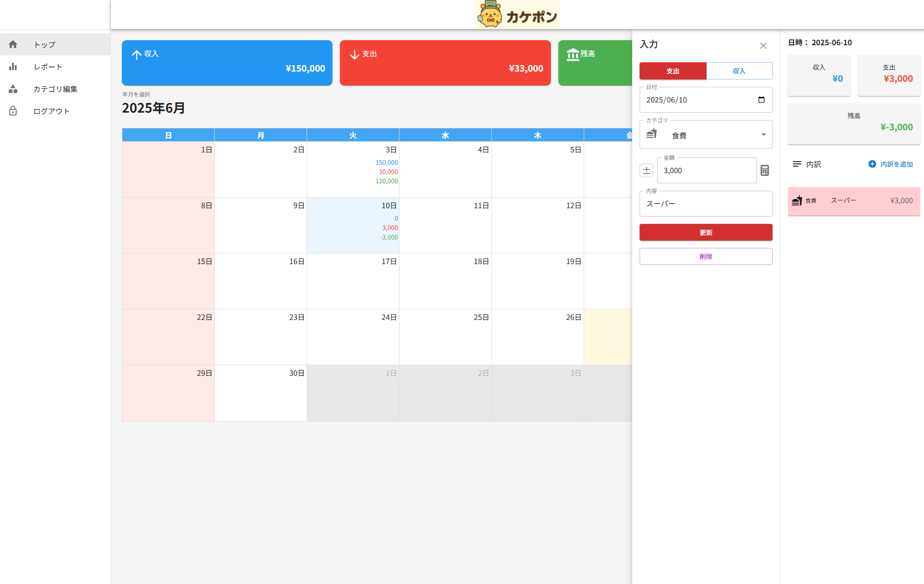924x584 pixels.
Task: Select calendar day 22日
Action: click(x=168, y=337)
